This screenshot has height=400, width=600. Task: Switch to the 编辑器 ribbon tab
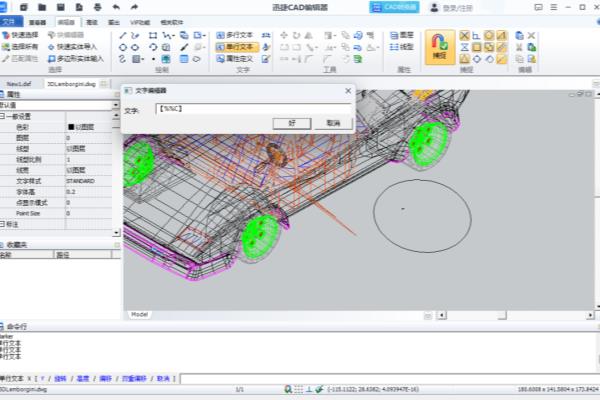click(x=66, y=20)
